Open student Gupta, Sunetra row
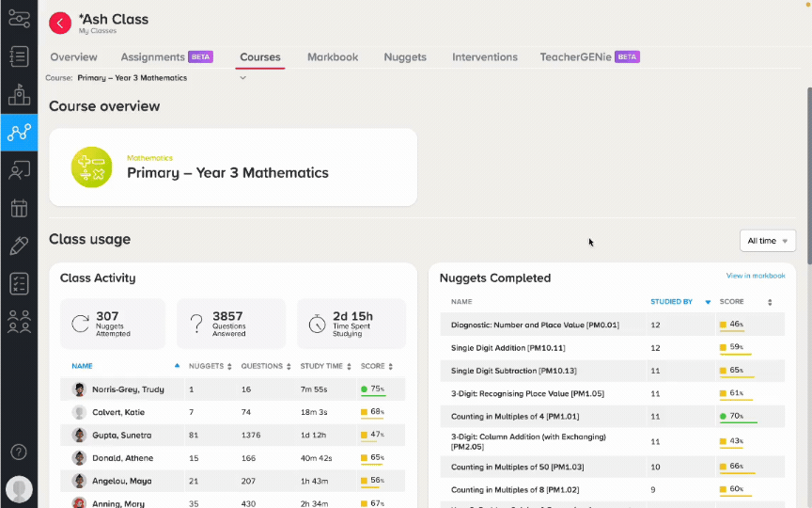The image size is (812, 508). (232, 435)
